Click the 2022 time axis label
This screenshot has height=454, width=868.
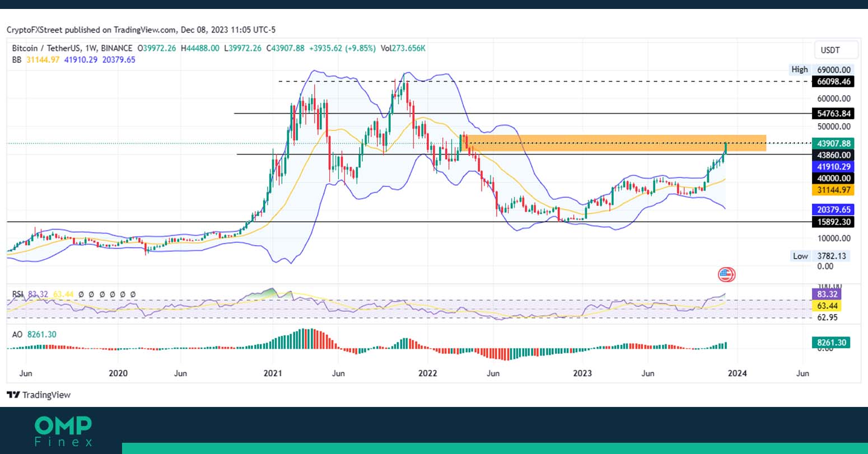428,373
